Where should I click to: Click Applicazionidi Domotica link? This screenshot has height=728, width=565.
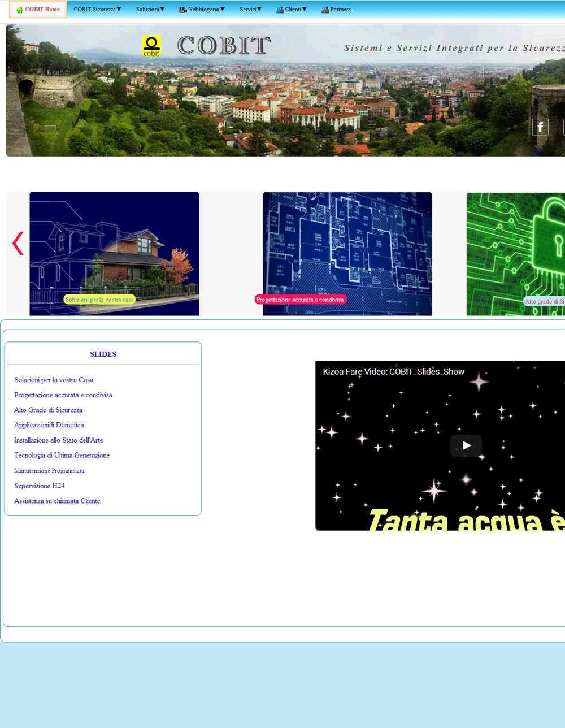pyautogui.click(x=49, y=425)
